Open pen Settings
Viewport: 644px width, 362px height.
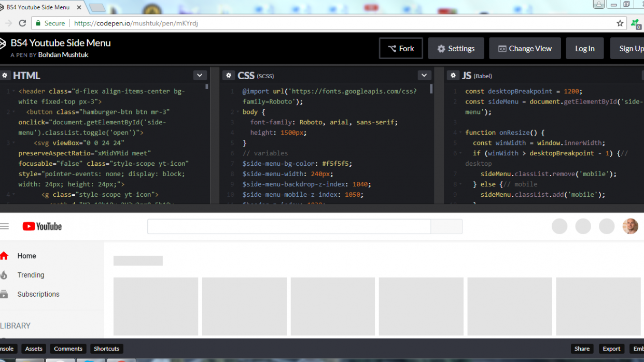456,49
